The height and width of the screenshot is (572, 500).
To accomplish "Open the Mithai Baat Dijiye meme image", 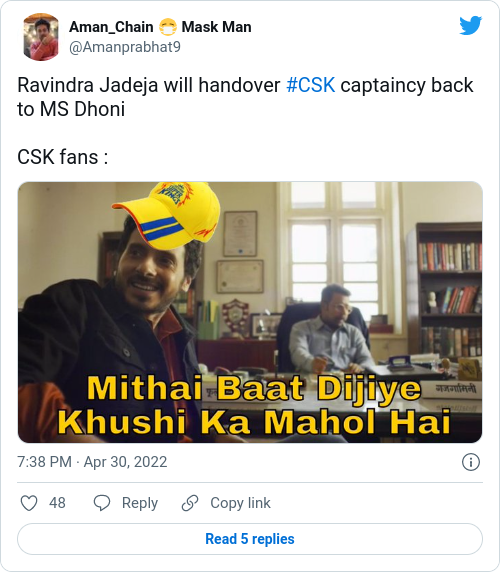I will (x=250, y=312).
